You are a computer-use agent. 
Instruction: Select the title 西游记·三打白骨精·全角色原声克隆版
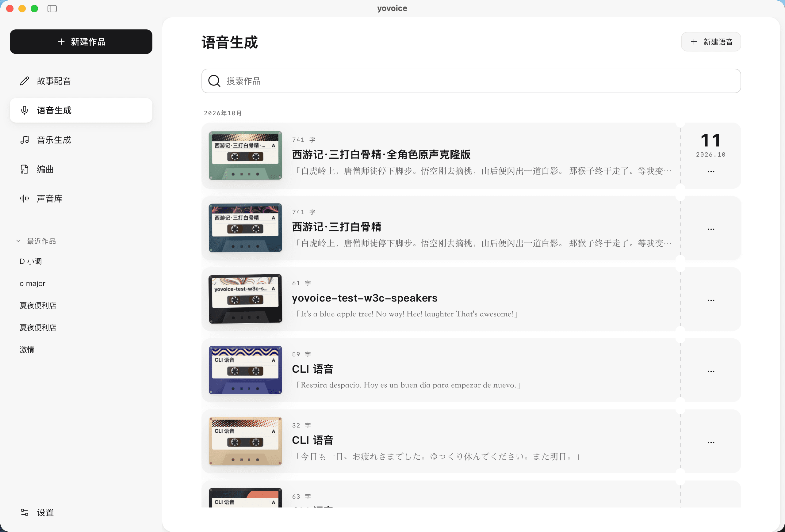[x=381, y=154]
